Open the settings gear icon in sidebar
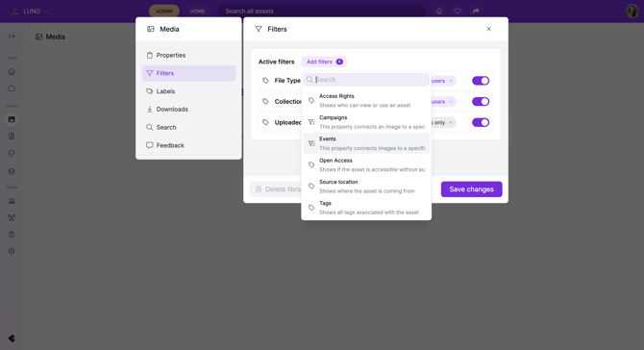Screen dimensions: 644x350 pos(12,251)
